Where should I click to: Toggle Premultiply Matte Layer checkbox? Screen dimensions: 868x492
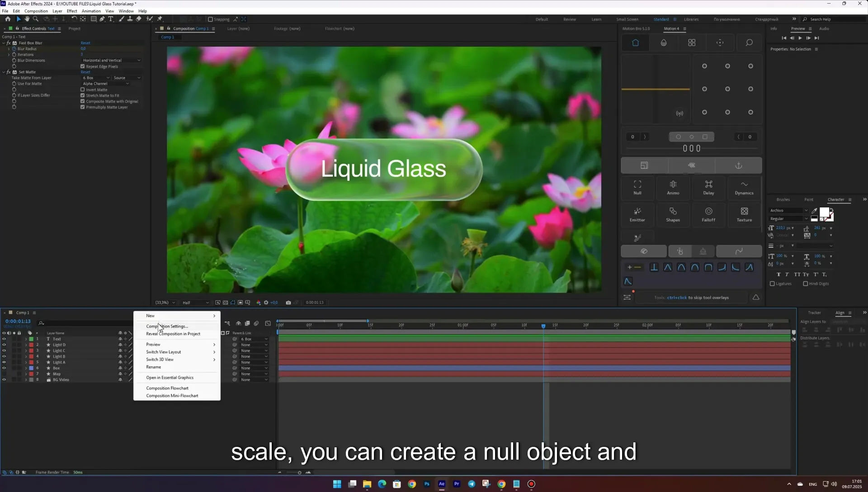83,107
